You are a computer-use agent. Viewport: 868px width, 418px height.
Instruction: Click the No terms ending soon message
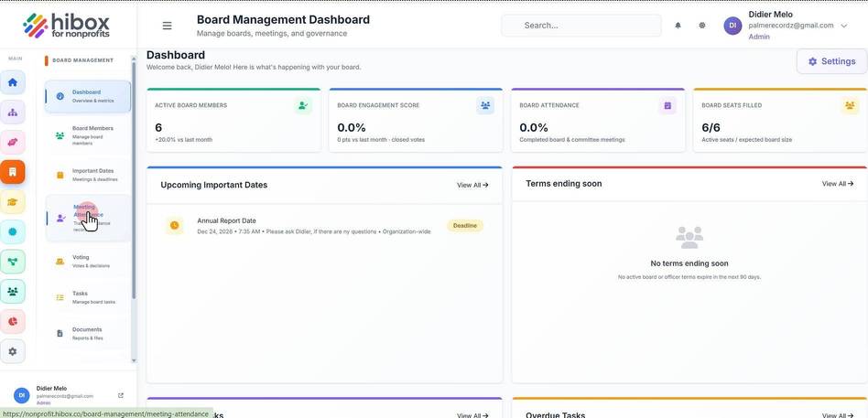coord(689,263)
